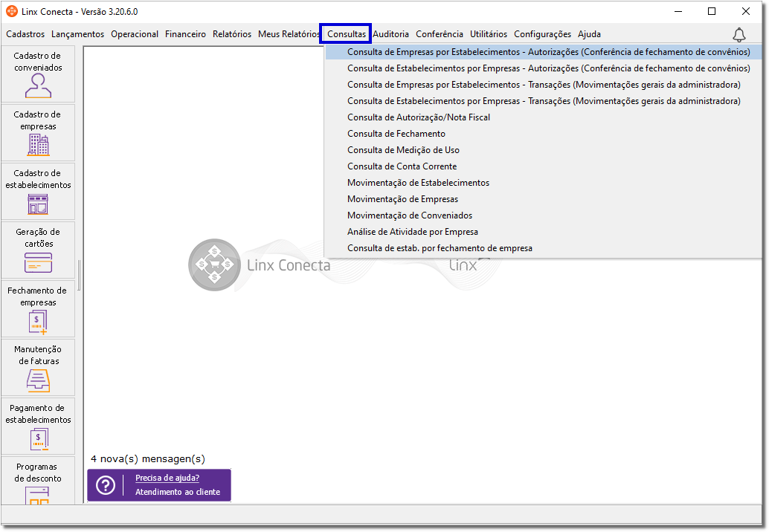The width and height of the screenshot is (769, 532).
Task: Choose Consulta de Autorização/Nota Fiscal
Action: pyautogui.click(x=544, y=117)
